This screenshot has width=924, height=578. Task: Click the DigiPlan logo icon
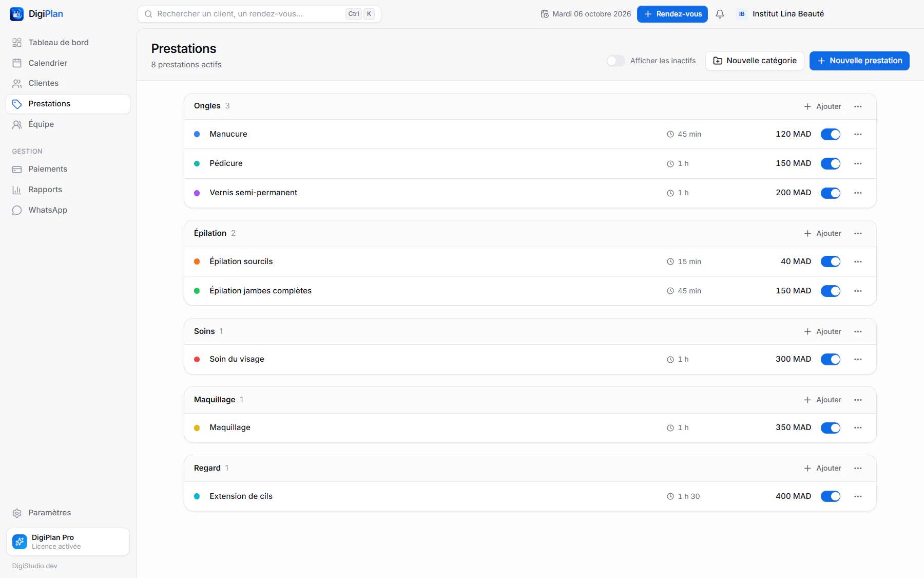[x=17, y=14]
